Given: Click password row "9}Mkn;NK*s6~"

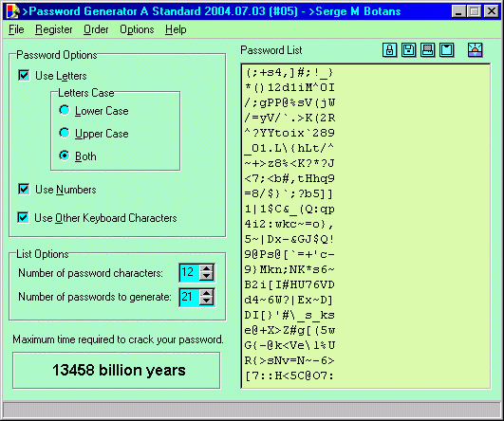Looking at the screenshot, I should pos(289,269).
